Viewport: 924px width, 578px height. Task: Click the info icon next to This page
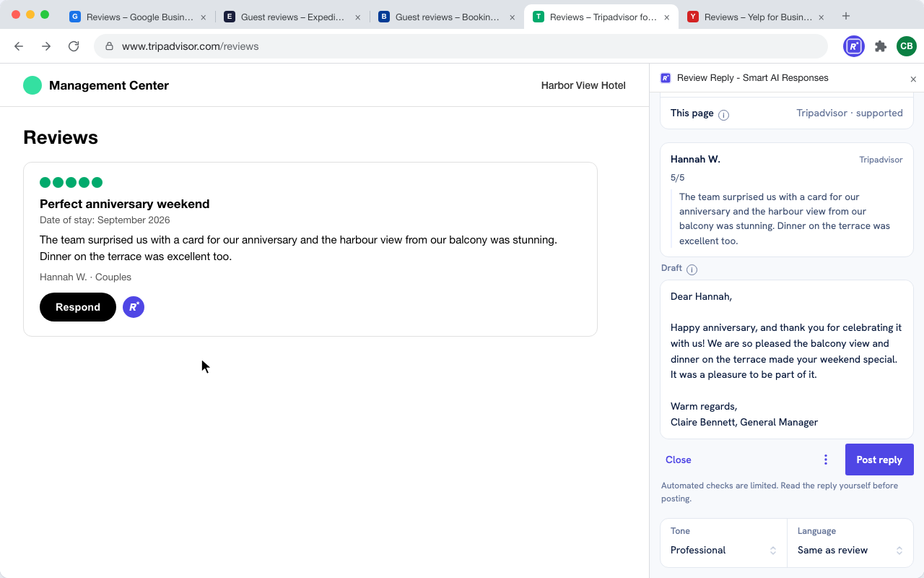tap(723, 115)
